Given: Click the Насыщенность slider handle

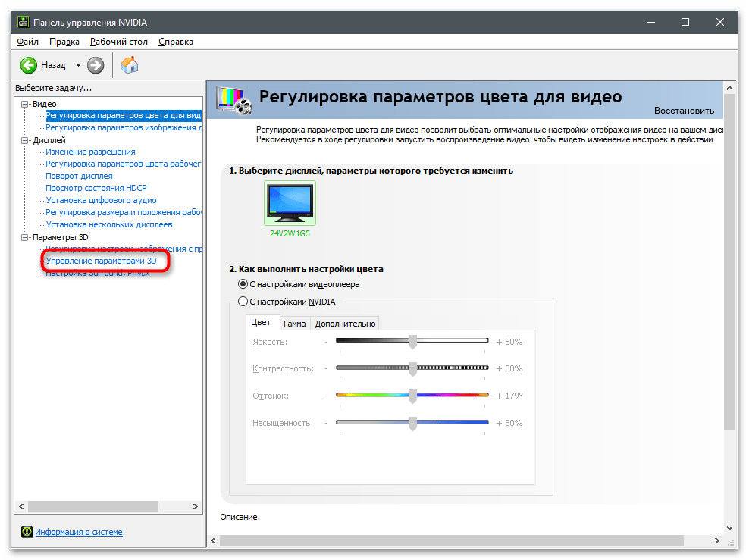Looking at the screenshot, I should (x=412, y=423).
